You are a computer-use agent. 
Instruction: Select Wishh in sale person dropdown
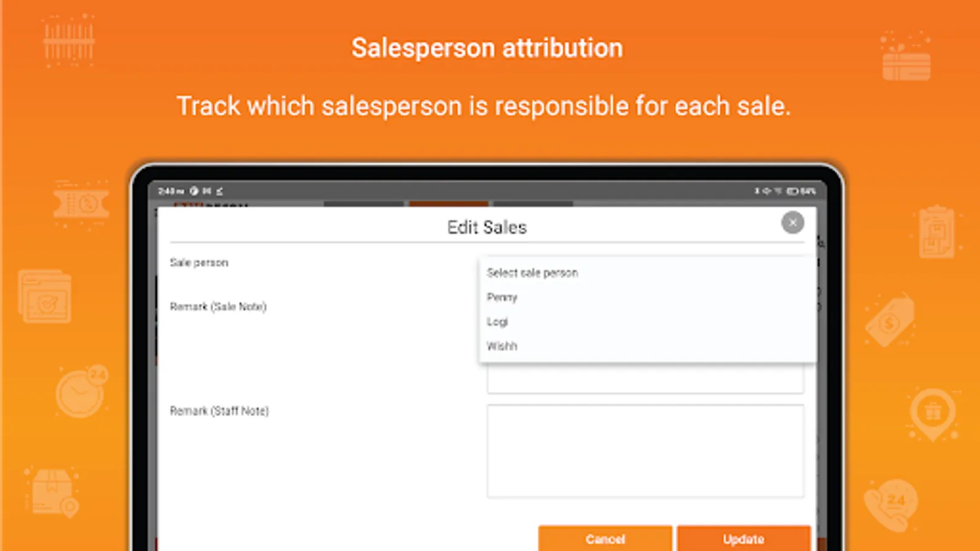click(x=502, y=347)
